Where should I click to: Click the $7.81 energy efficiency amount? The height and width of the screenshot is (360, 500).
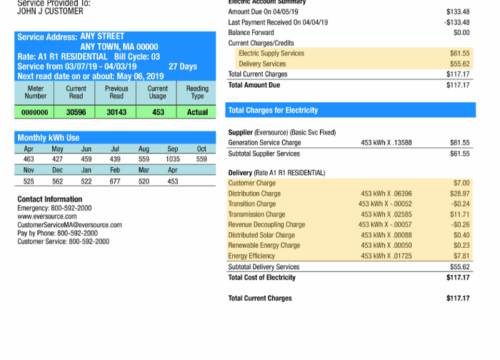(x=462, y=256)
